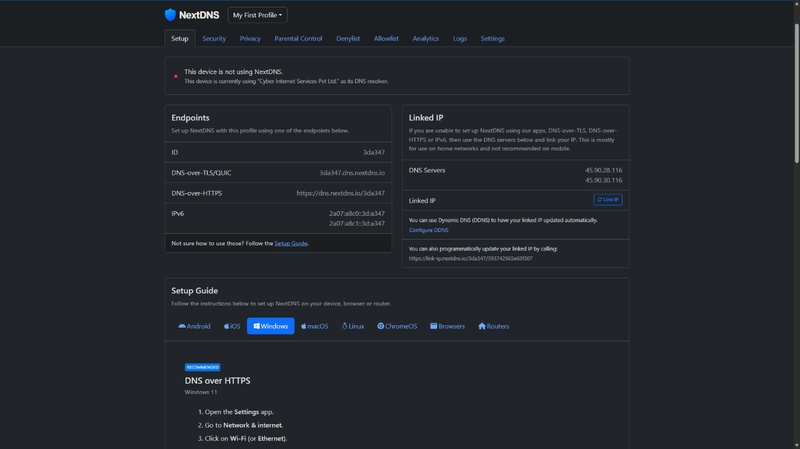The height and width of the screenshot is (449, 800).
Task: Open the Setup Guide link in Endpoints
Action: coord(291,243)
